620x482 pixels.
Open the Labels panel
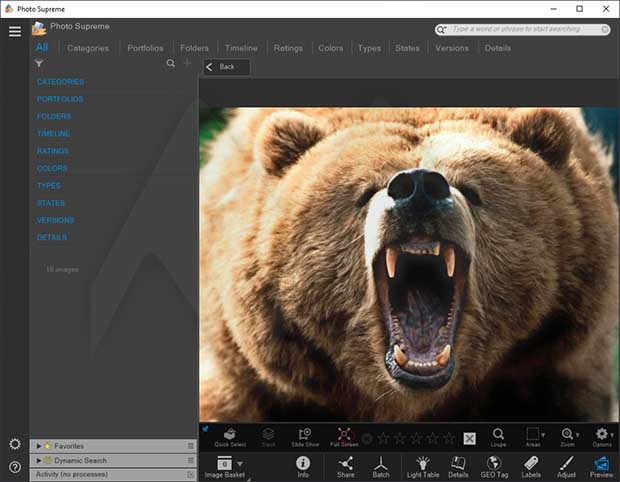point(531,467)
